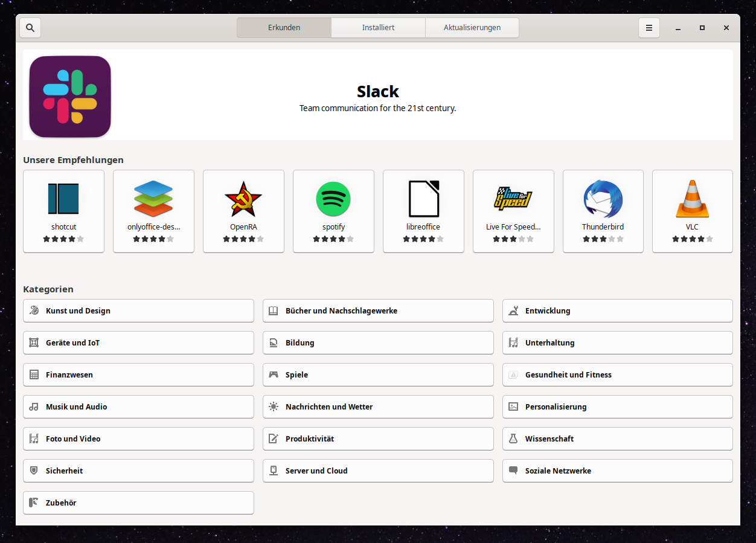Screen dimensions: 756x543
Task: Click the Wissenschaft flask icon
Action: pos(513,439)
